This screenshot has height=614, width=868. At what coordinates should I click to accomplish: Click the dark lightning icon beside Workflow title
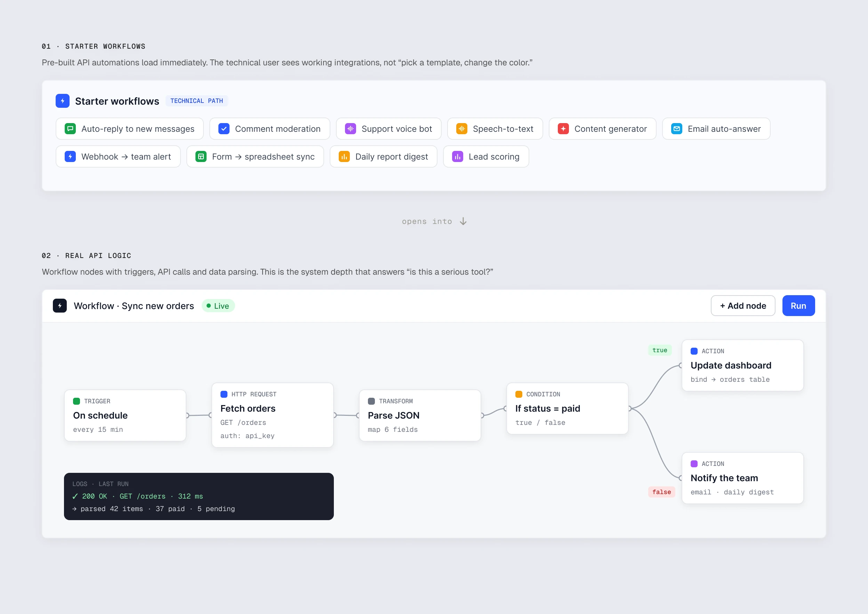coord(60,306)
